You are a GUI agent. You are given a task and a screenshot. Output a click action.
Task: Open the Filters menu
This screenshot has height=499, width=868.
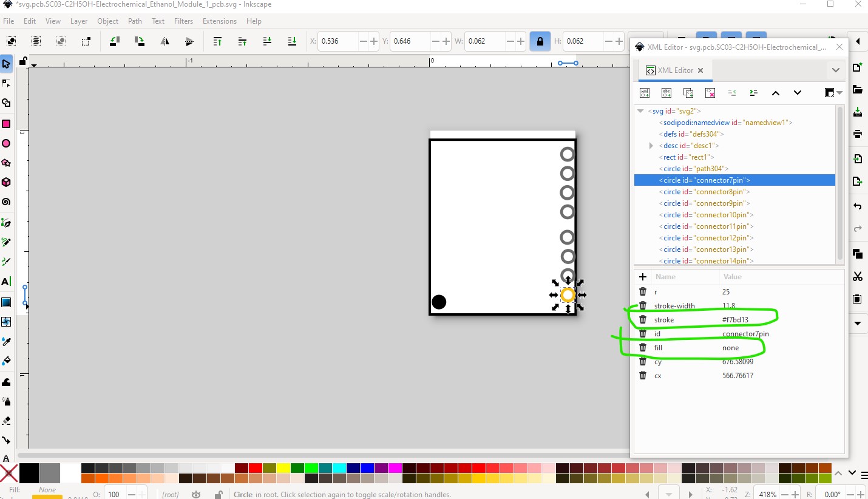(x=183, y=21)
